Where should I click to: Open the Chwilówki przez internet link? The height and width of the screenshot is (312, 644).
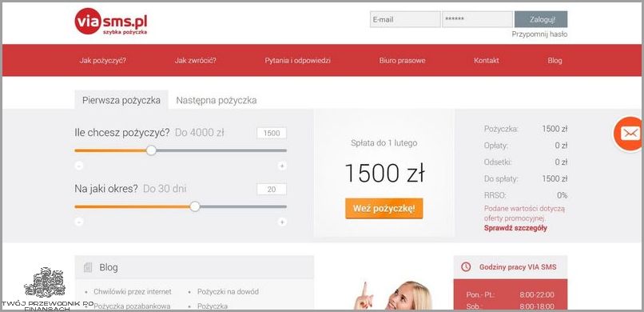coord(133,291)
